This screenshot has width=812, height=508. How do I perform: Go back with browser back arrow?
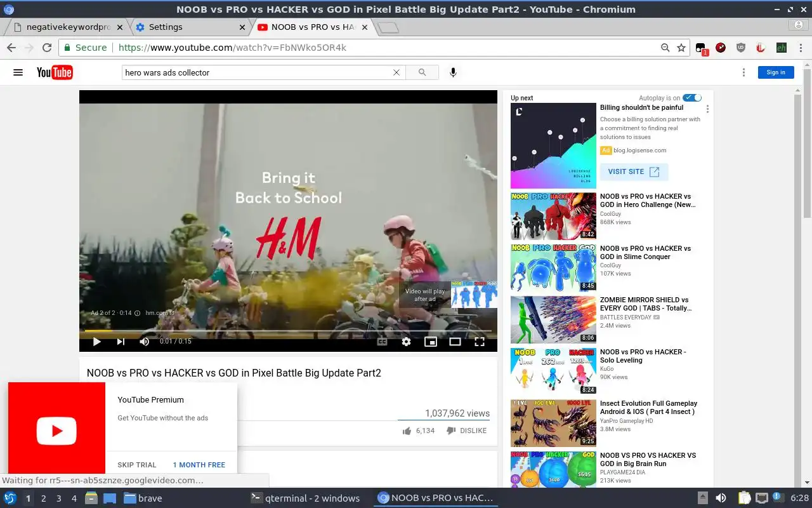click(11, 48)
